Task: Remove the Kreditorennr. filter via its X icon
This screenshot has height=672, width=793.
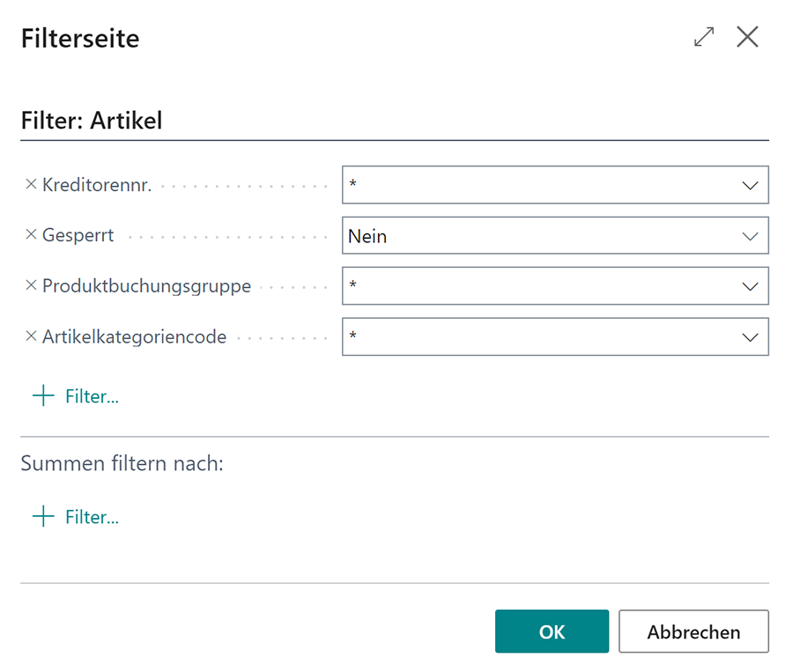Action: tap(29, 184)
